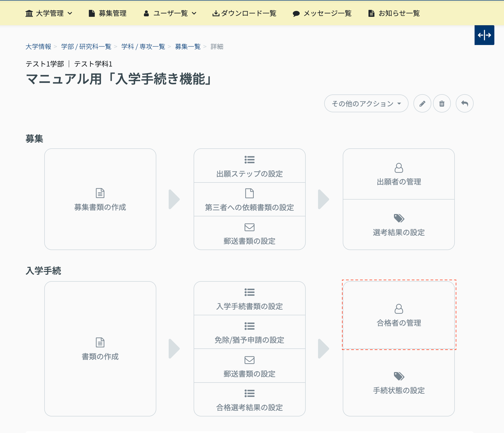Click the trash delete icon button
This screenshot has width=504, height=433.
(x=442, y=104)
